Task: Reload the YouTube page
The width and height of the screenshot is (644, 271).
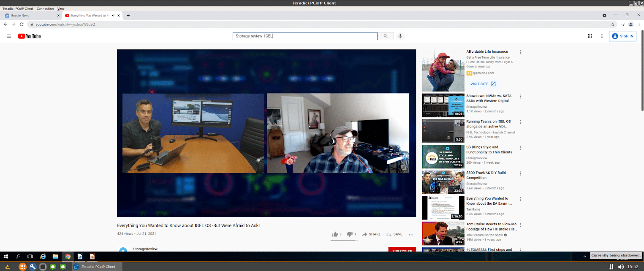Action: [x=22, y=25]
